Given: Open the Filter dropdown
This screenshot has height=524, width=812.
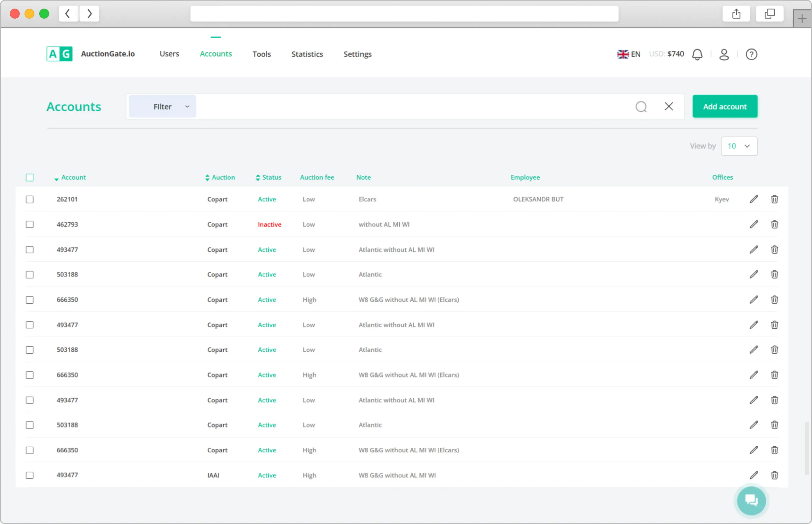Looking at the screenshot, I should pos(162,106).
